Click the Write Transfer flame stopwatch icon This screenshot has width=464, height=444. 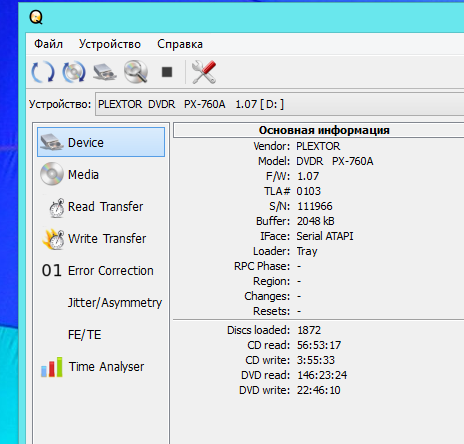(x=53, y=239)
